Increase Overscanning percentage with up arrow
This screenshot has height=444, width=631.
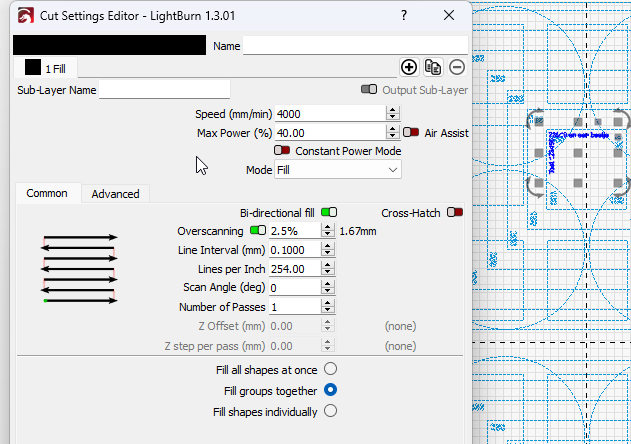coord(328,227)
